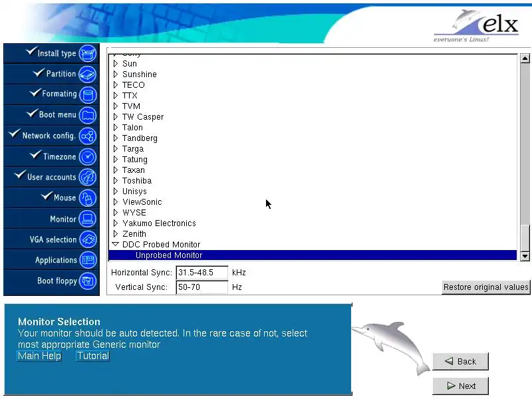Select the Unprobed Monitor entry
This screenshot has height=399, width=532.
coord(313,255)
